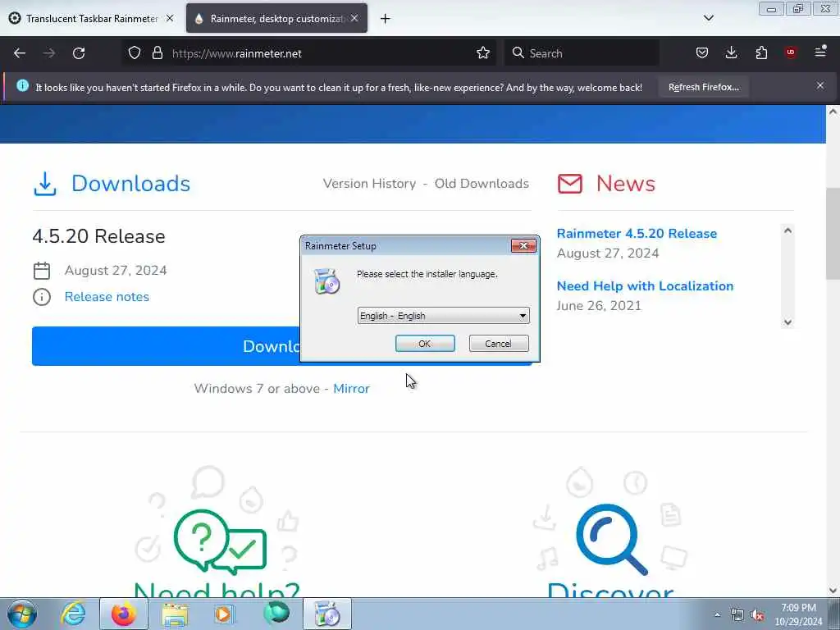Image resolution: width=840 pixels, height=630 pixels.
Task: Close the Translucent Taskbar Rainmeter tab
Action: (x=170, y=18)
